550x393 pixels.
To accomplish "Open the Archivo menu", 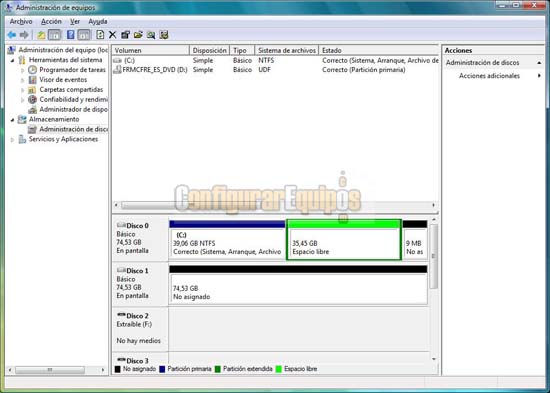I will [21, 22].
